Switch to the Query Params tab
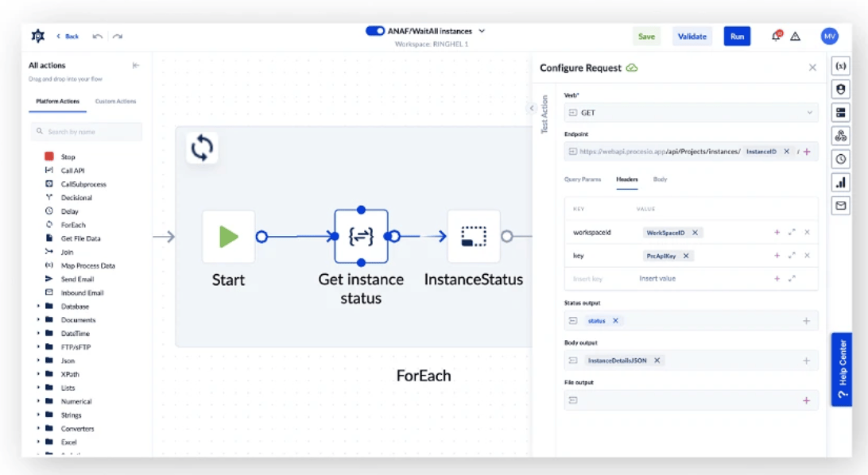Image resolution: width=868 pixels, height=475 pixels. tap(583, 180)
